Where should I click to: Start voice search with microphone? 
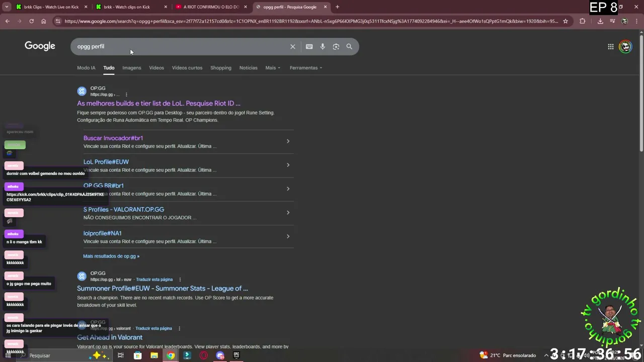323,46
